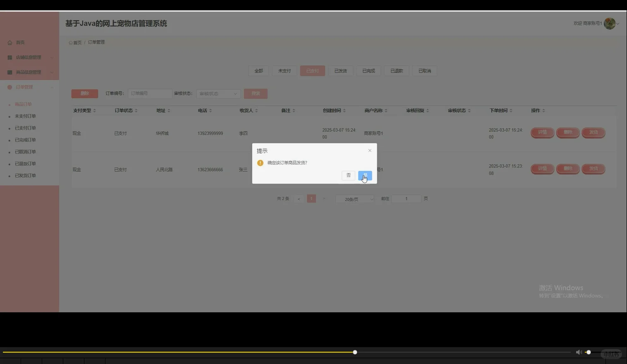Select the 未支付 order tab
Viewport: 627px width, 364px height.
pos(285,71)
